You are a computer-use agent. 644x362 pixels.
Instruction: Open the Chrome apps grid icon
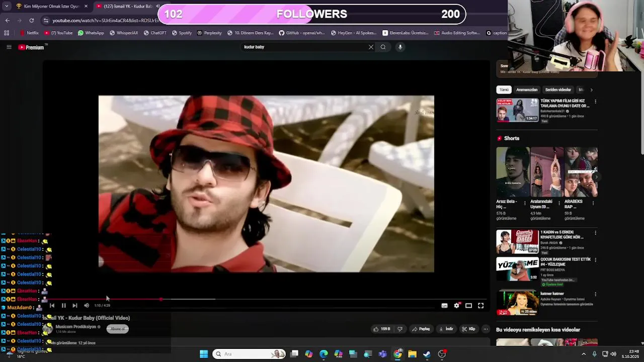[7, 33]
